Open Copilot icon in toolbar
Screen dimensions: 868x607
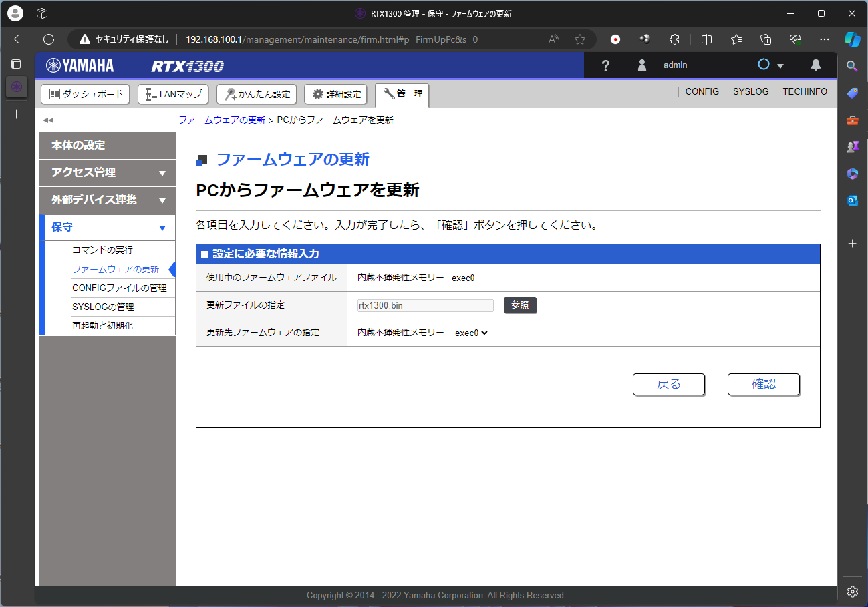click(852, 39)
